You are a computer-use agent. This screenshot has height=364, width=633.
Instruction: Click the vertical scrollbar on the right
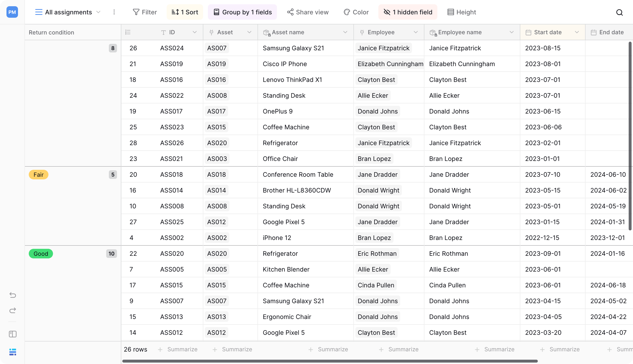coord(630,136)
